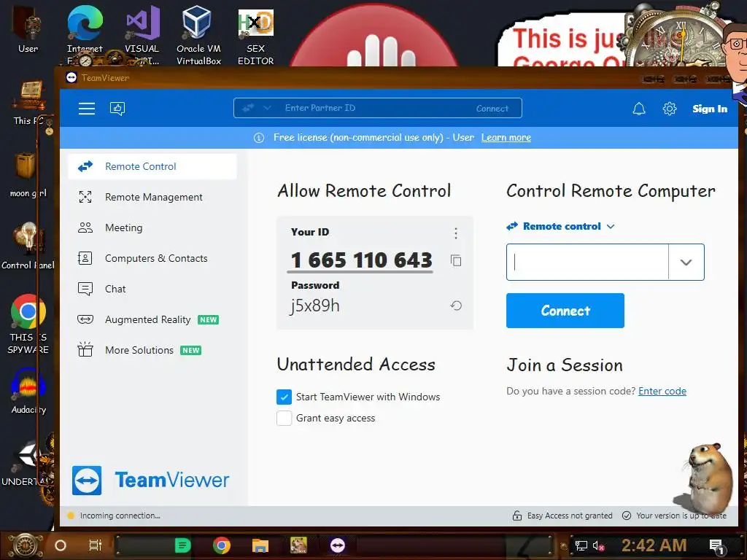Click the 2:42 AM taskbar clock
The height and width of the screenshot is (560, 747).
(x=654, y=545)
